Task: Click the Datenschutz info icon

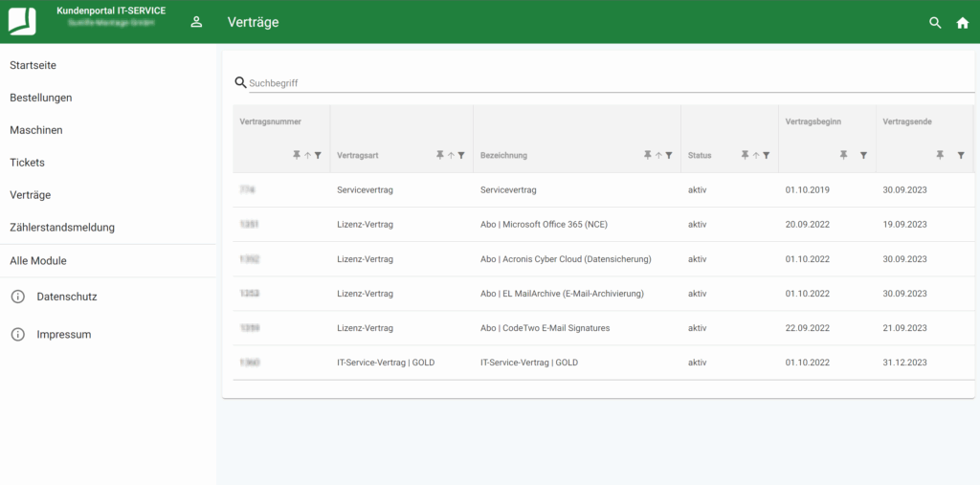Action: point(17,297)
